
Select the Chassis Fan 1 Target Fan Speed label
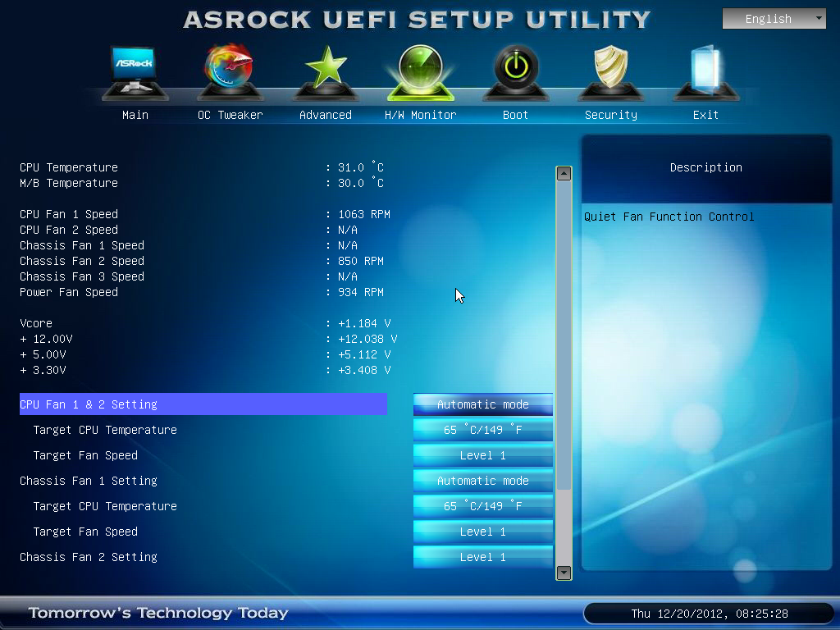click(85, 532)
